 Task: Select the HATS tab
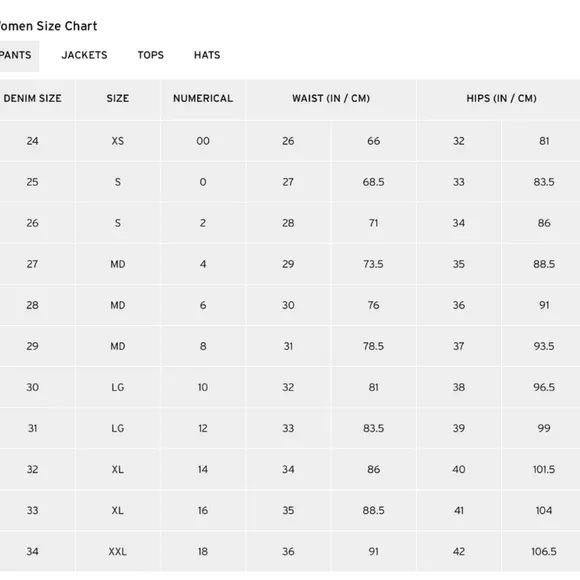coord(207,55)
